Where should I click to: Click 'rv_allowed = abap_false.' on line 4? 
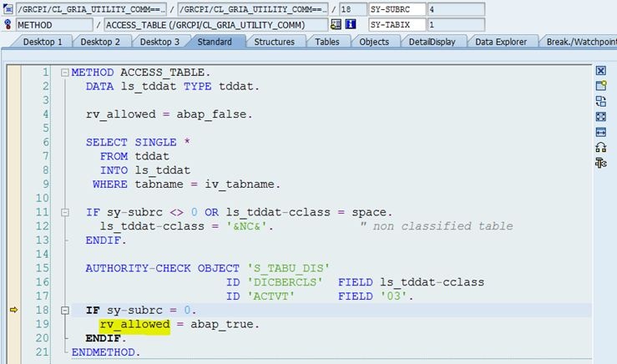(169, 114)
